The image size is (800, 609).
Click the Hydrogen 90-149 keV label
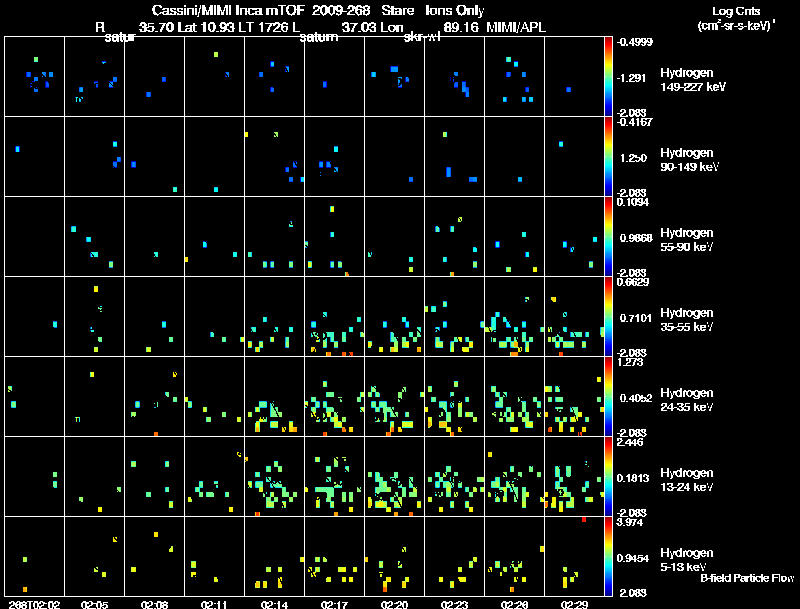pos(689,160)
